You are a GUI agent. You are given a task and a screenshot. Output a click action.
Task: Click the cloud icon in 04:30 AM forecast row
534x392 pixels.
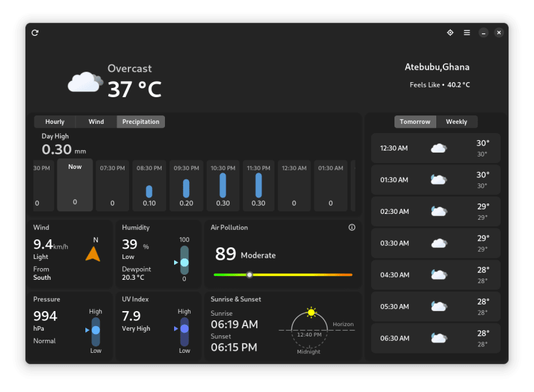[x=439, y=275]
